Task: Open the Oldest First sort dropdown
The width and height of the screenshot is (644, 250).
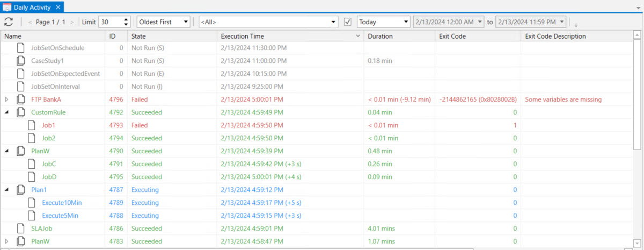Action: click(163, 22)
